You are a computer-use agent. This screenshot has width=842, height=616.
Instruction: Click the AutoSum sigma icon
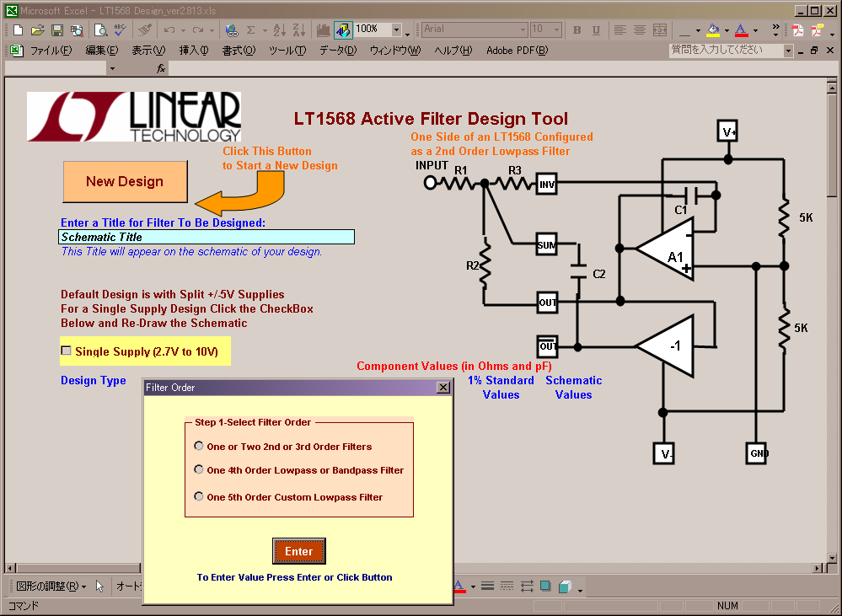coord(251,29)
